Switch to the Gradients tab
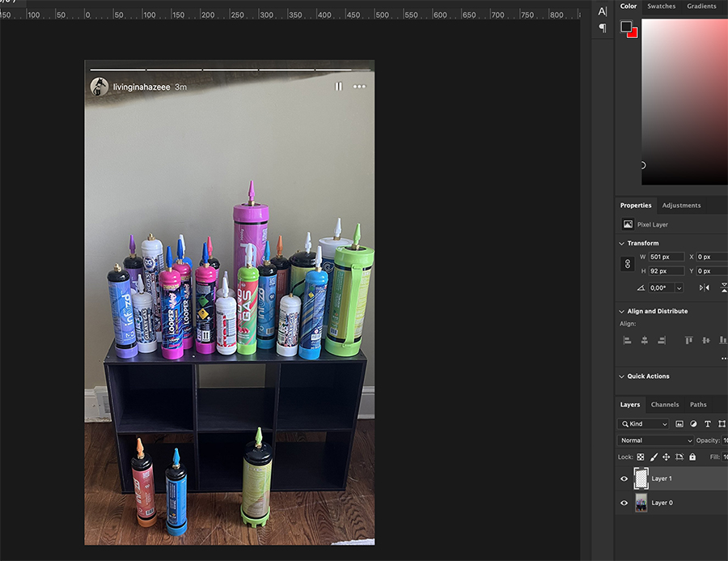This screenshot has width=728, height=561. pyautogui.click(x=701, y=6)
